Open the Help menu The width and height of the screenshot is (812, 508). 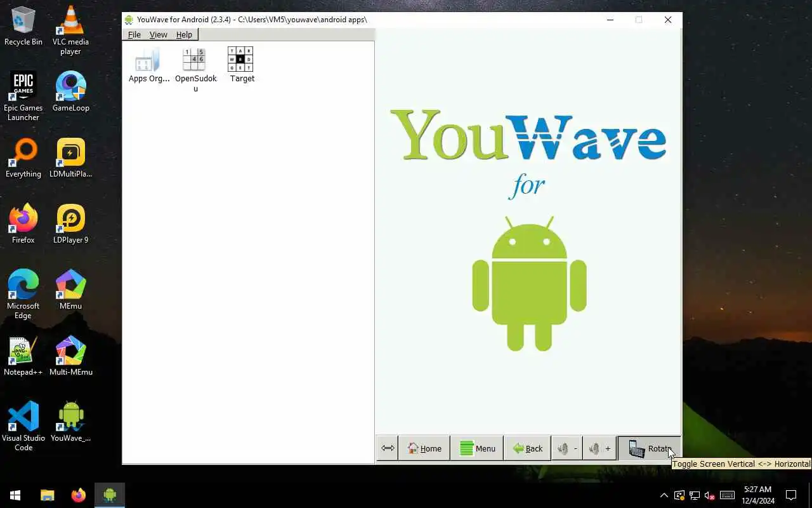[x=184, y=34]
